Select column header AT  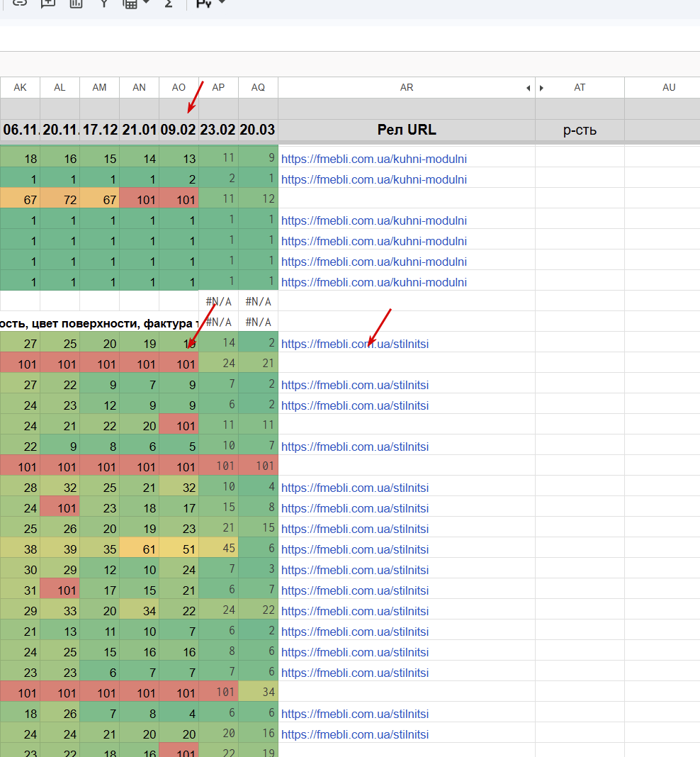[x=580, y=87]
